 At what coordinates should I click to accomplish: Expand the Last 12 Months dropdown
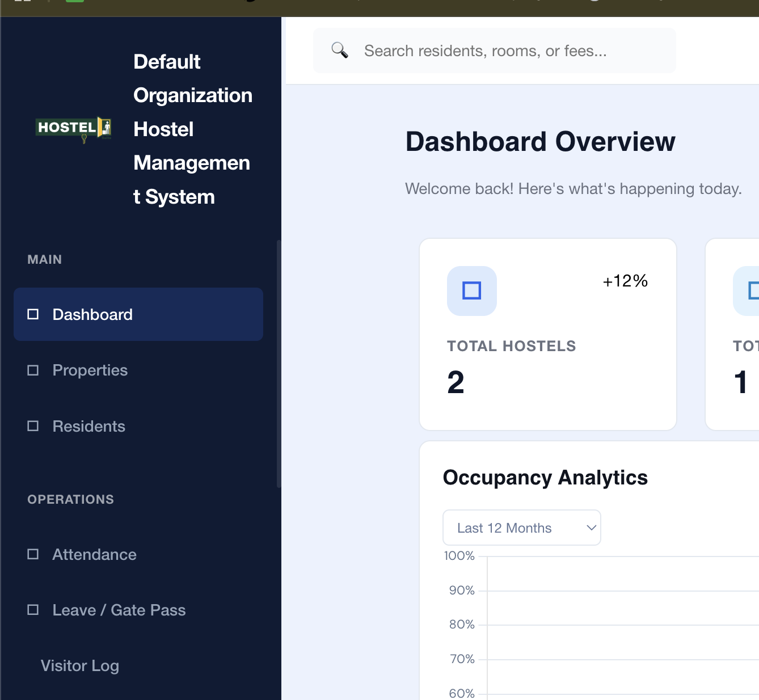coord(522,528)
